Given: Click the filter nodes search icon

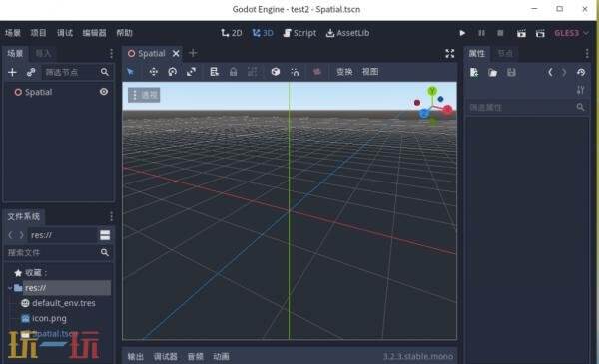Looking at the screenshot, I should (x=104, y=72).
